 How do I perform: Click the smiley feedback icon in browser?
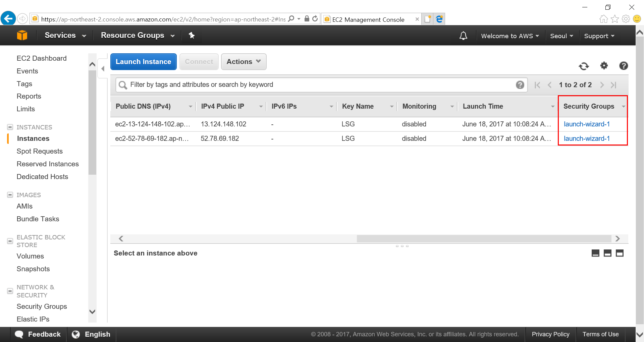pyautogui.click(x=637, y=19)
